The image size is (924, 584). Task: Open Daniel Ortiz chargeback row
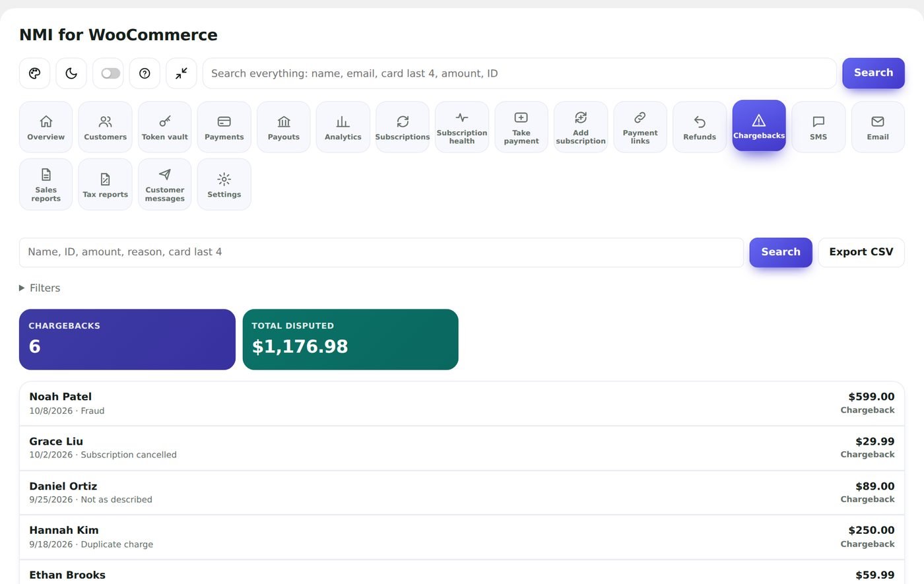click(x=462, y=492)
